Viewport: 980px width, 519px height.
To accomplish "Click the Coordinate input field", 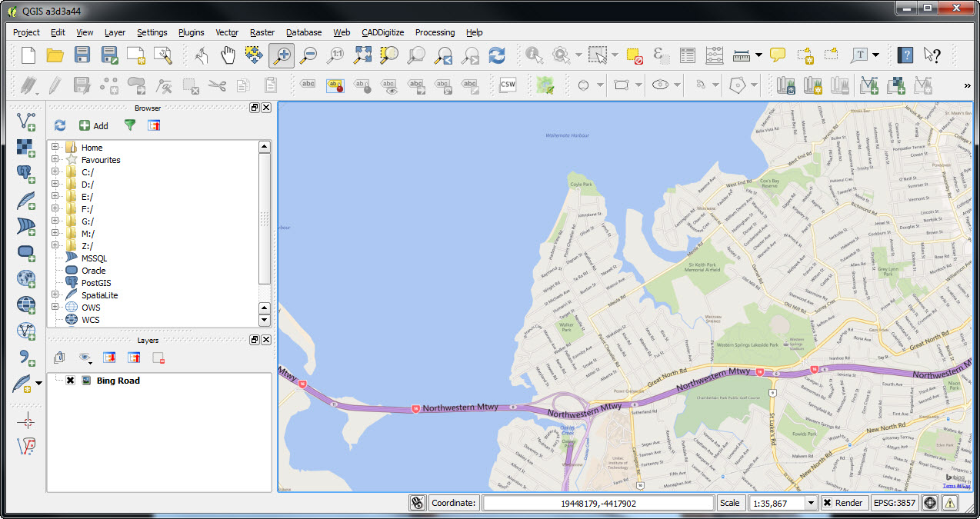I will click(598, 503).
